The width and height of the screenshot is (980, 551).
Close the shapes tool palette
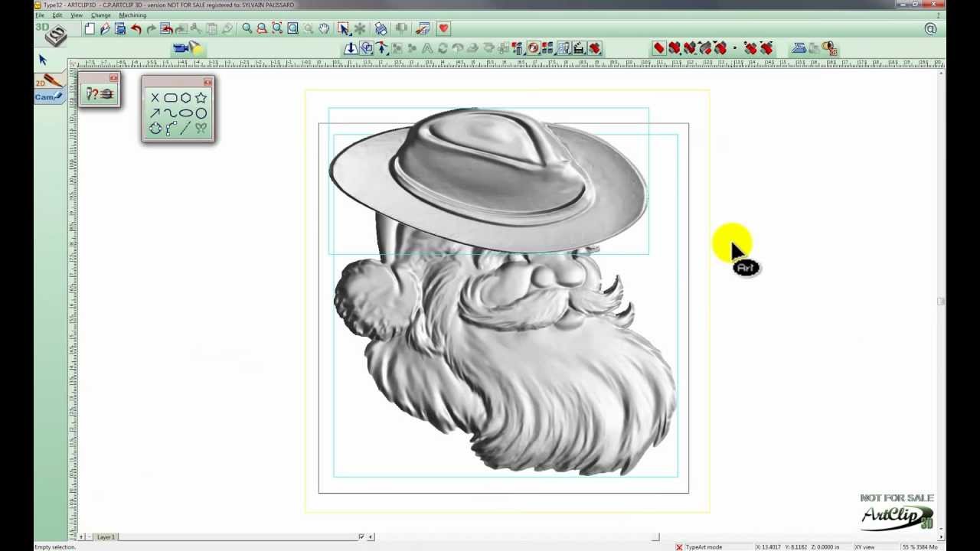pyautogui.click(x=207, y=82)
